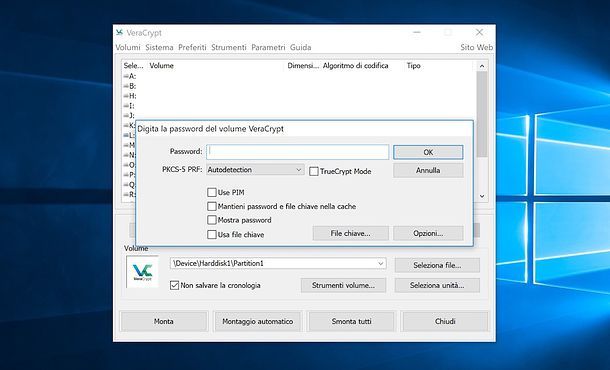The height and width of the screenshot is (370, 610).
Task: Open the Sito Web link
Action: (x=477, y=47)
